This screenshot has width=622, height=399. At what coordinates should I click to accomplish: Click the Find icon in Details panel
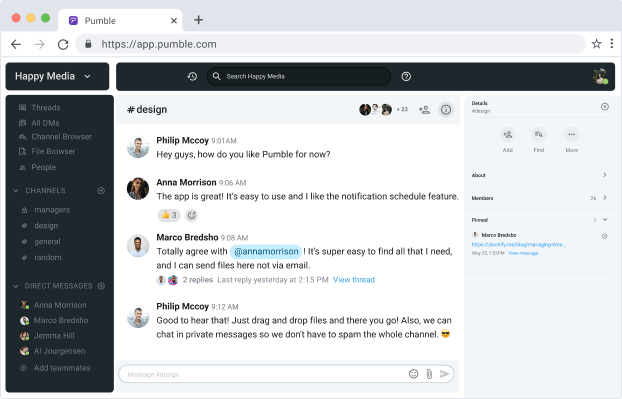coord(539,134)
